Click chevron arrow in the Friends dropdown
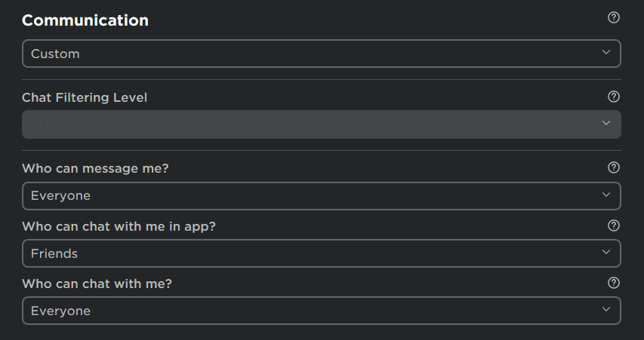 pos(605,252)
